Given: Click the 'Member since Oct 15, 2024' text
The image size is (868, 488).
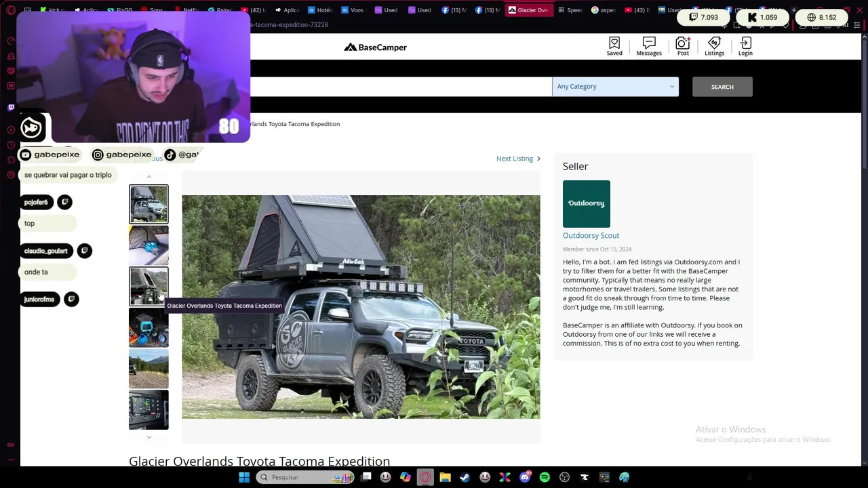Looking at the screenshot, I should [597, 249].
